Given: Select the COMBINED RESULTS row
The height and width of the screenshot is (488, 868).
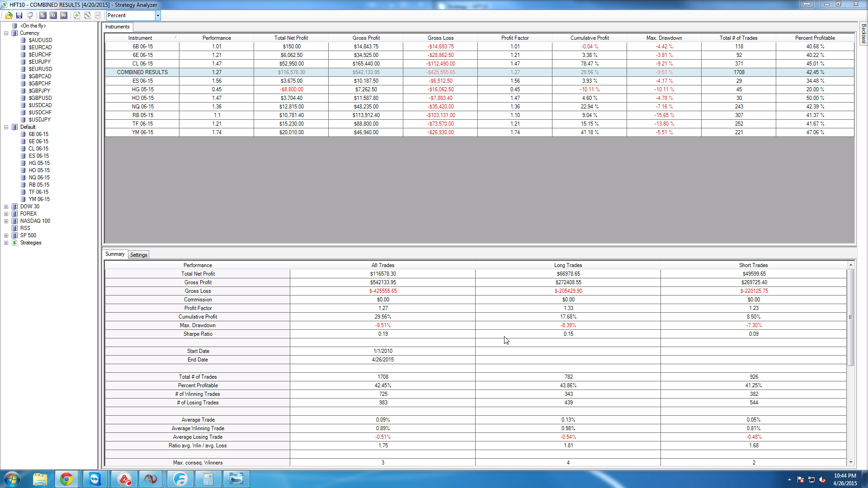Looking at the screenshot, I should tap(142, 72).
